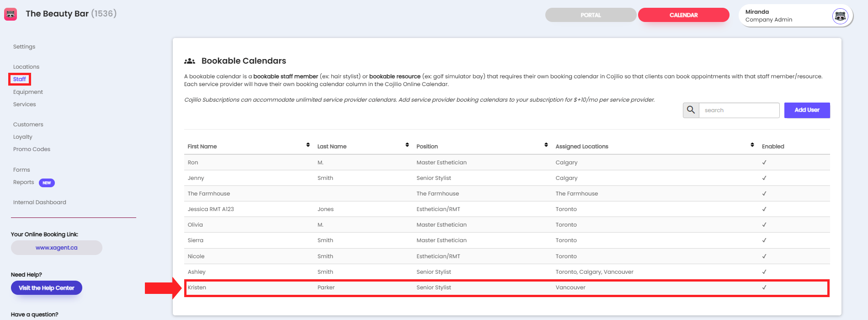This screenshot has width=868, height=320.
Task: Click the Enabled column header
Action: pyautogui.click(x=773, y=146)
